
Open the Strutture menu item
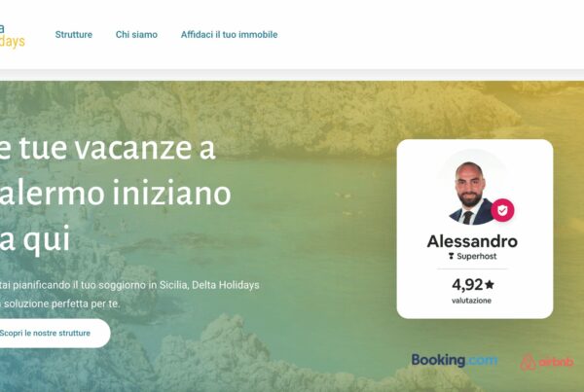coord(74,35)
